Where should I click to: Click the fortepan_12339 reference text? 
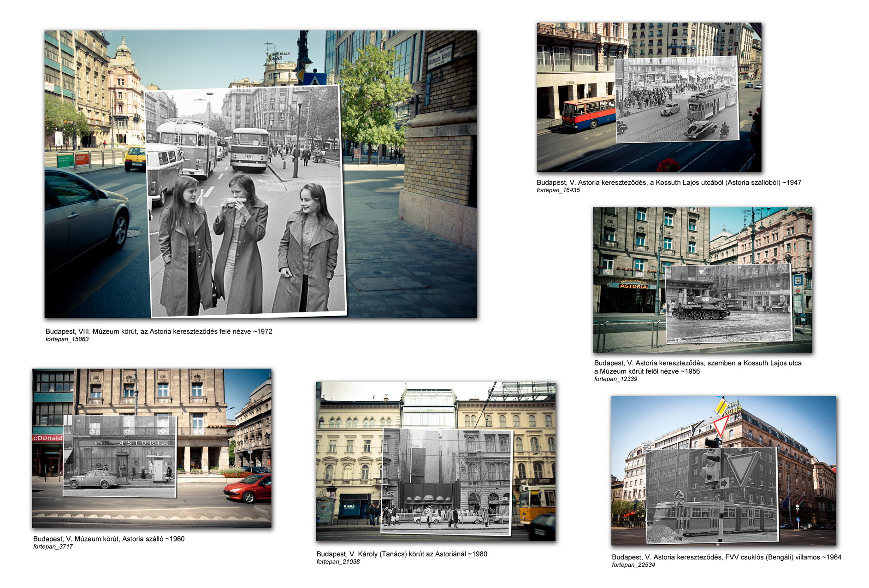click(x=615, y=379)
